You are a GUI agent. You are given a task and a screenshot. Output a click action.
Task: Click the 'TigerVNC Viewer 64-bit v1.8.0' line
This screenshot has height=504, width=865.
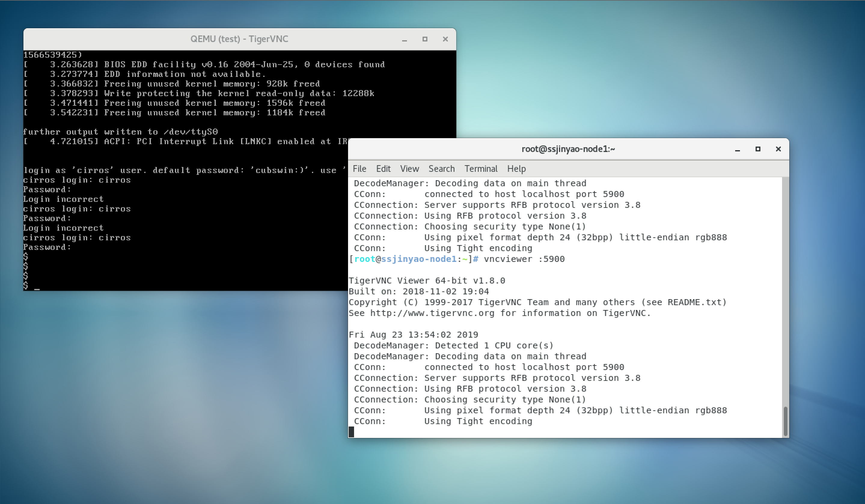[427, 281]
